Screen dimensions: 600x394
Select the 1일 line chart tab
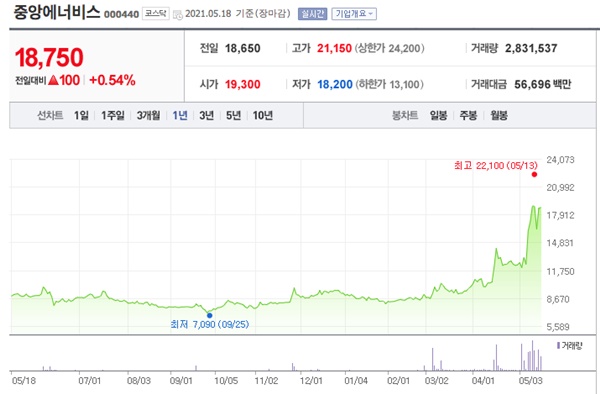(x=81, y=115)
